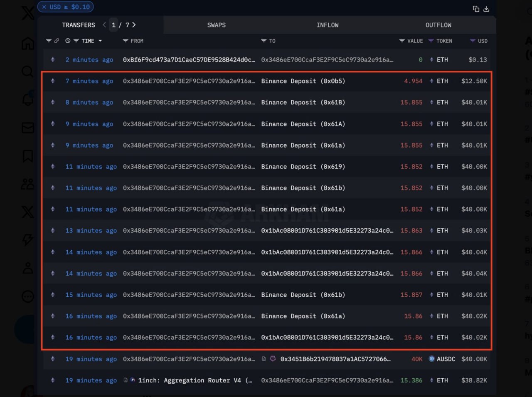The image size is (532, 397).
Task: Go to Home in the X sidebar
Action: (x=28, y=43)
